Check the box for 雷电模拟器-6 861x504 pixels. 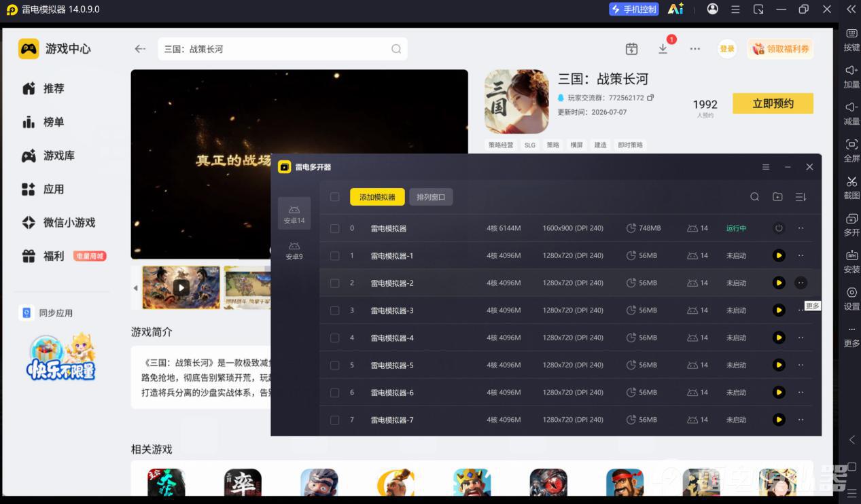tap(334, 393)
